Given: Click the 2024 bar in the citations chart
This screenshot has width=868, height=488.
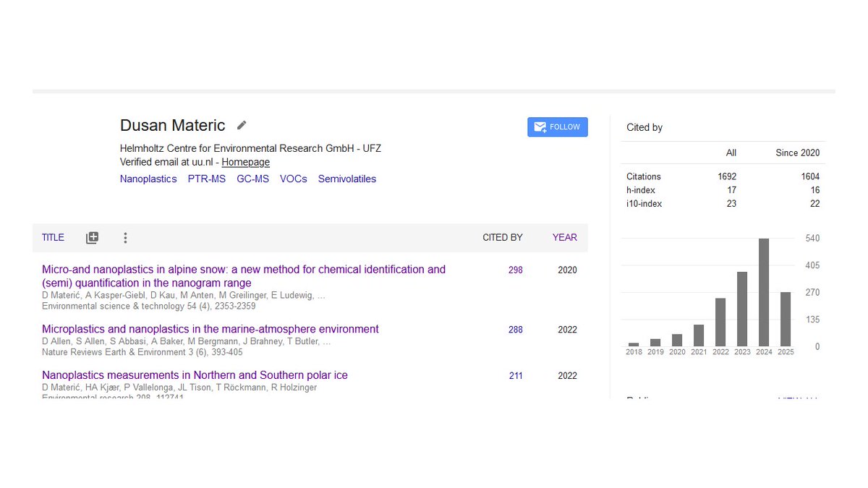Looking at the screenshot, I should tap(764, 292).
